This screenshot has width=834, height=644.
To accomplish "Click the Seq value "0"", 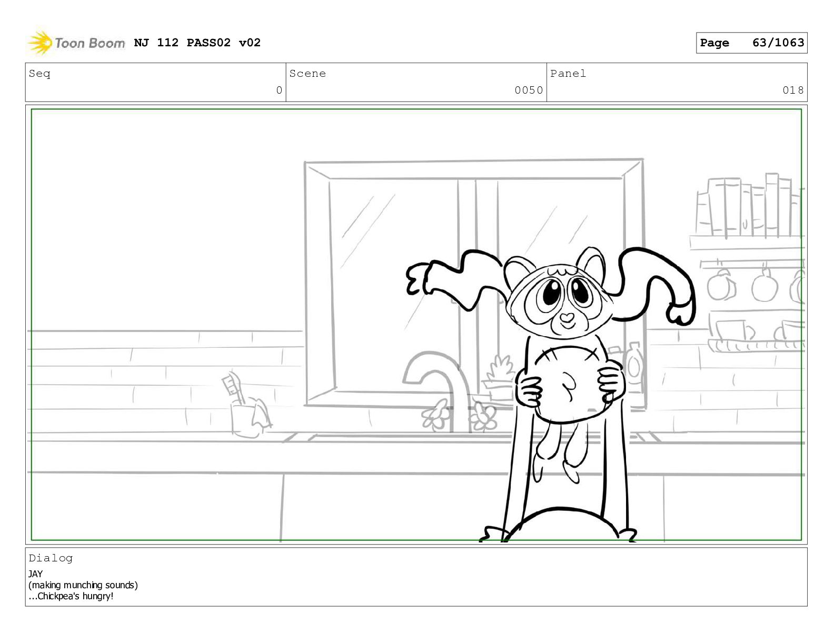I will (279, 90).
